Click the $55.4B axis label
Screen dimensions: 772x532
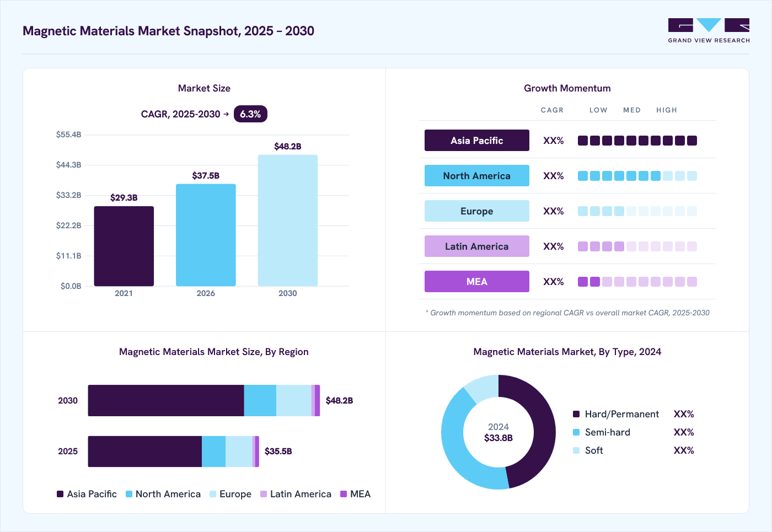68,135
